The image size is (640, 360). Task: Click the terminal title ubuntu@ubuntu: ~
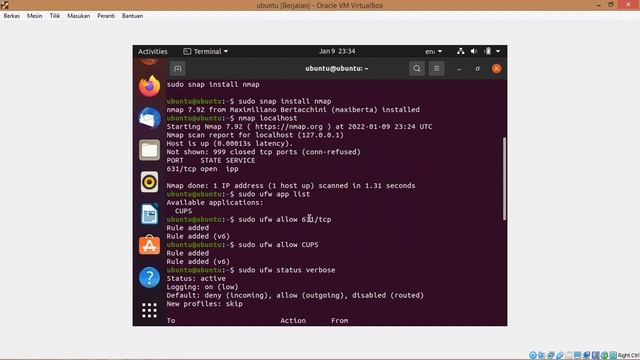coord(337,69)
